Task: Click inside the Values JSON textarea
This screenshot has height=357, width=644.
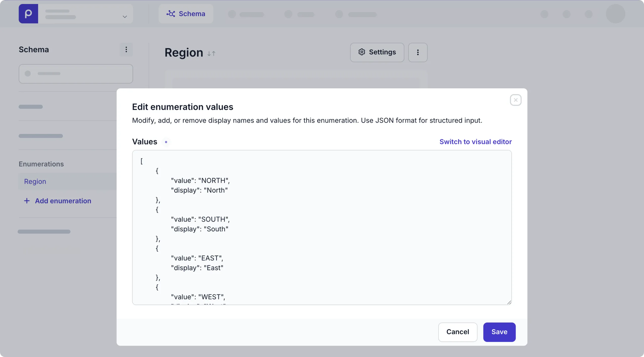Action: (322, 227)
